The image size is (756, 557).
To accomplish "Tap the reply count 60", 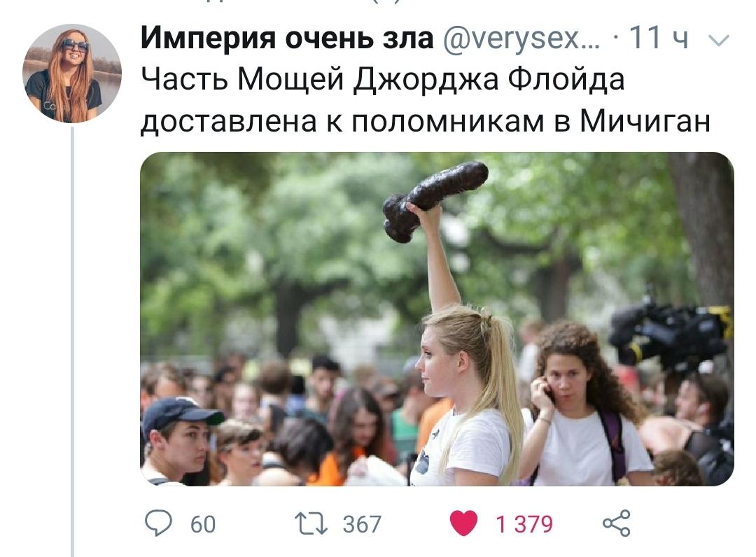I will [202, 524].
